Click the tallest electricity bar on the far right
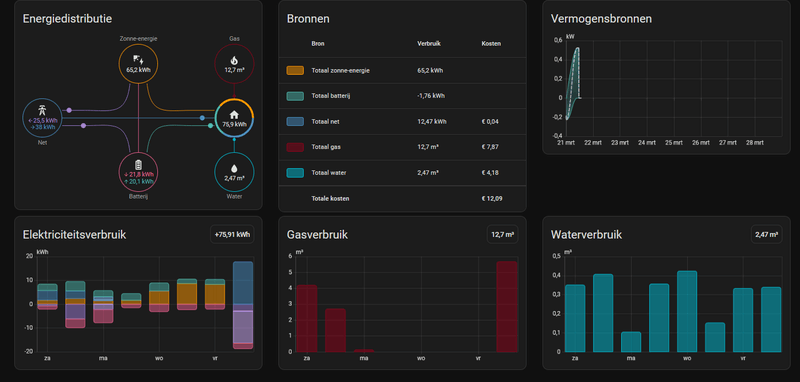800x382 pixels. 243,305
